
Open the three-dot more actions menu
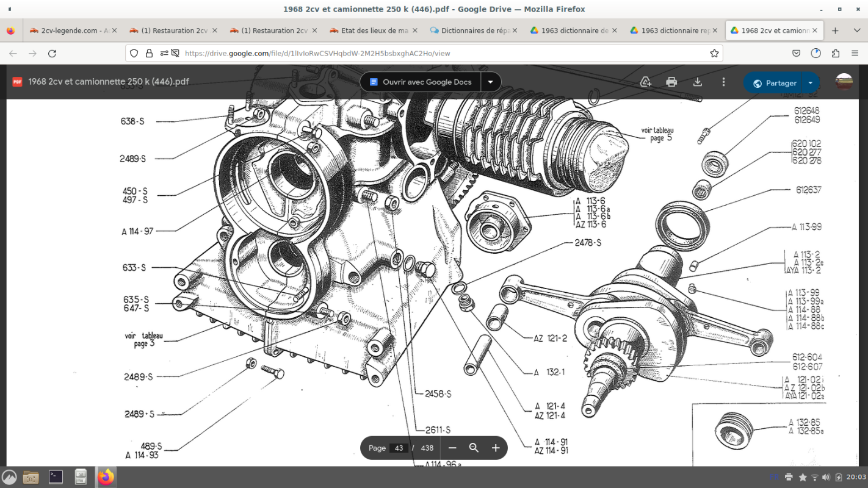pyautogui.click(x=723, y=82)
